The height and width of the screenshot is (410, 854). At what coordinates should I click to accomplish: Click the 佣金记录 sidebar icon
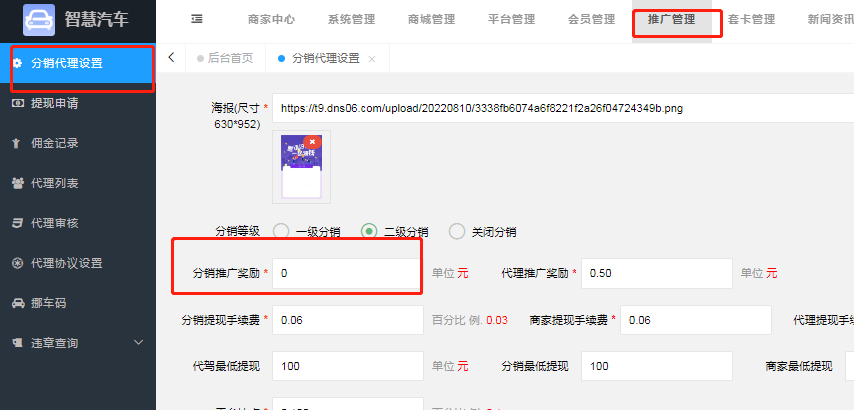(x=17, y=143)
